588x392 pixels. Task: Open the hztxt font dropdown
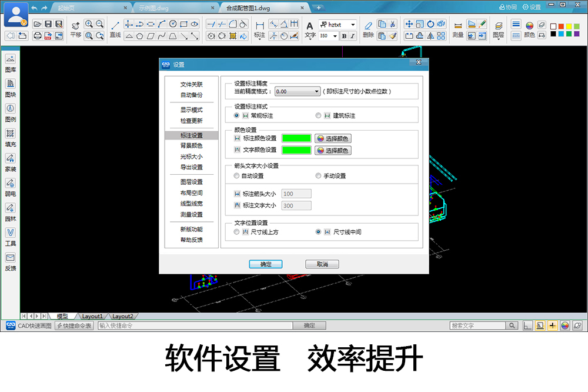coord(353,25)
